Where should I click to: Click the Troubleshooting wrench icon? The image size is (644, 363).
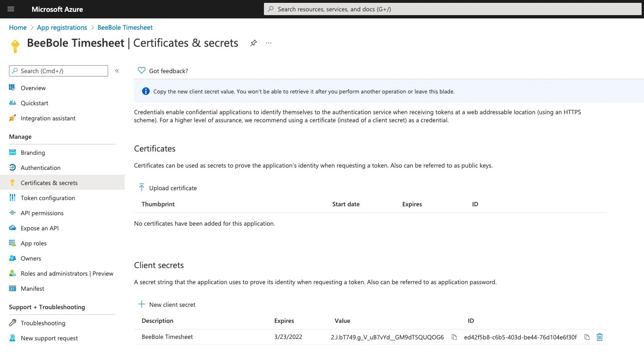(12, 323)
